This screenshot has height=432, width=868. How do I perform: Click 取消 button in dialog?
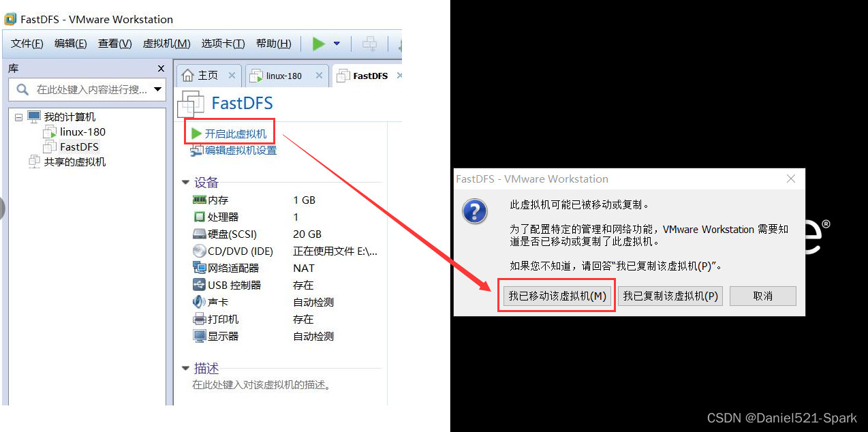(x=763, y=296)
